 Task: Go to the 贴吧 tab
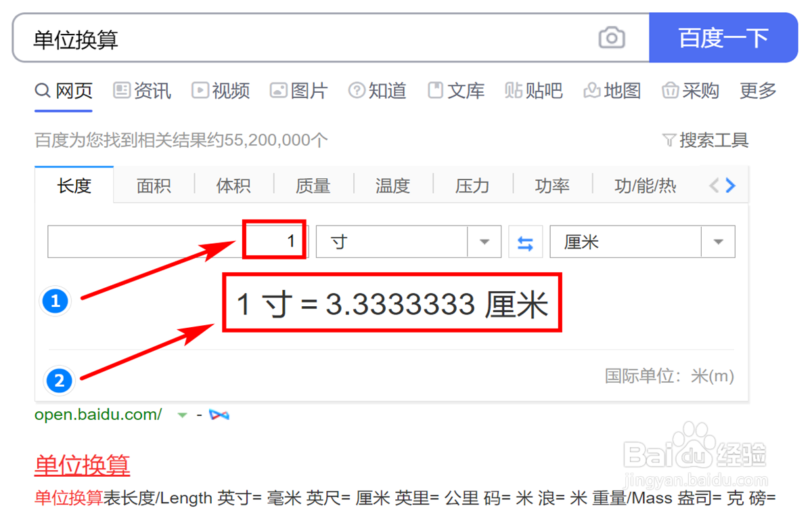point(534,91)
